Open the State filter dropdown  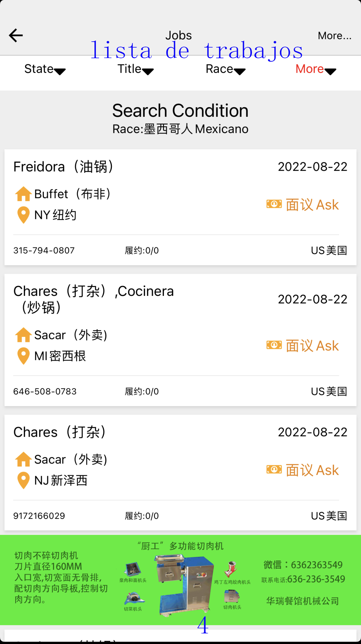coord(45,69)
